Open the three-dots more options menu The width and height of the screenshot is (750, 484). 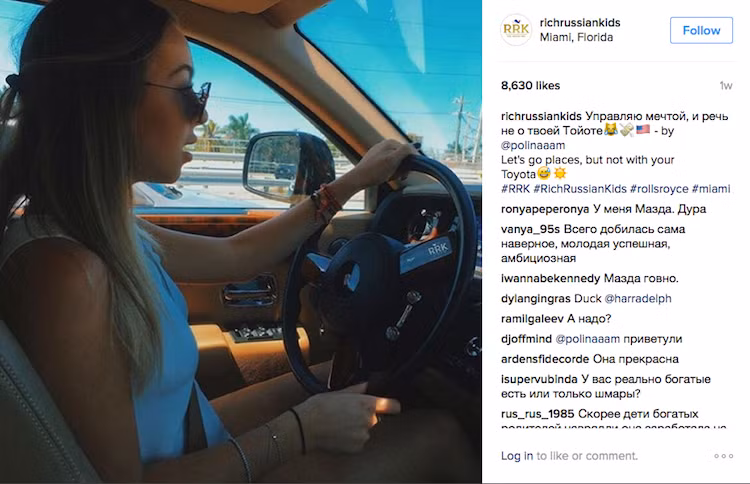pyautogui.click(x=723, y=456)
